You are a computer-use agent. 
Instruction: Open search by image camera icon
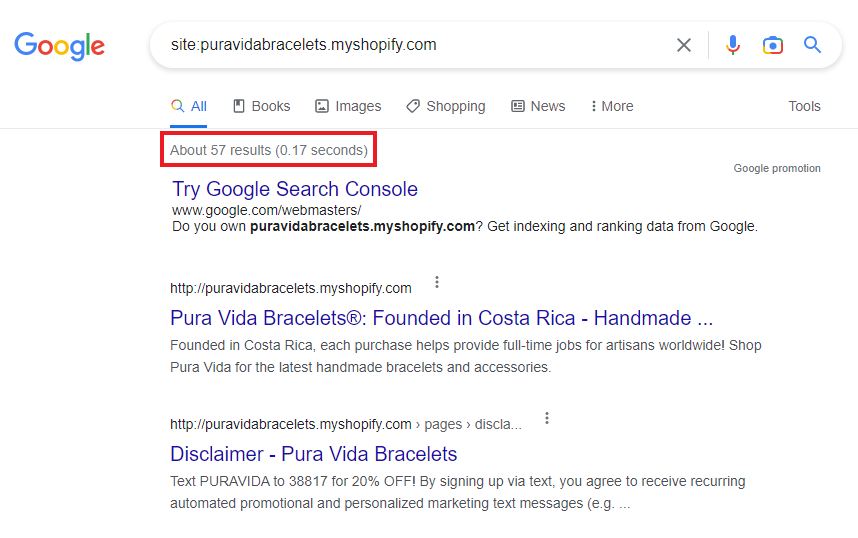tap(773, 45)
